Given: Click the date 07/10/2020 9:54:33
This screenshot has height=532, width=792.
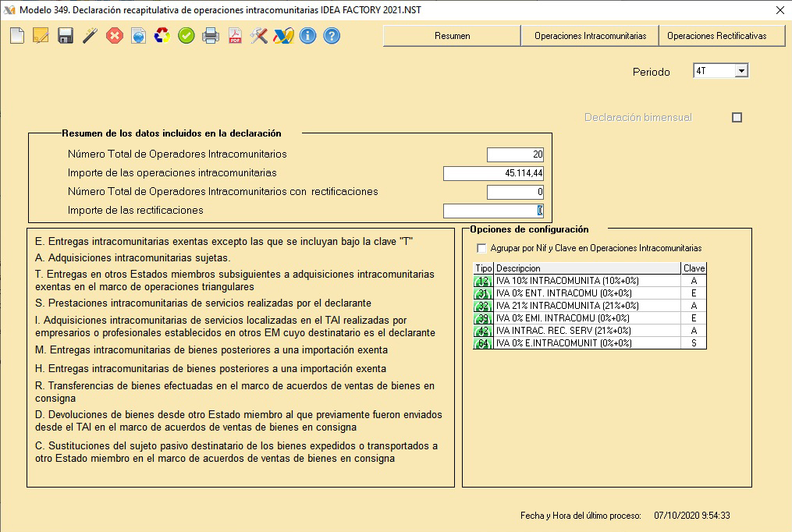Looking at the screenshot, I should click(692, 516).
